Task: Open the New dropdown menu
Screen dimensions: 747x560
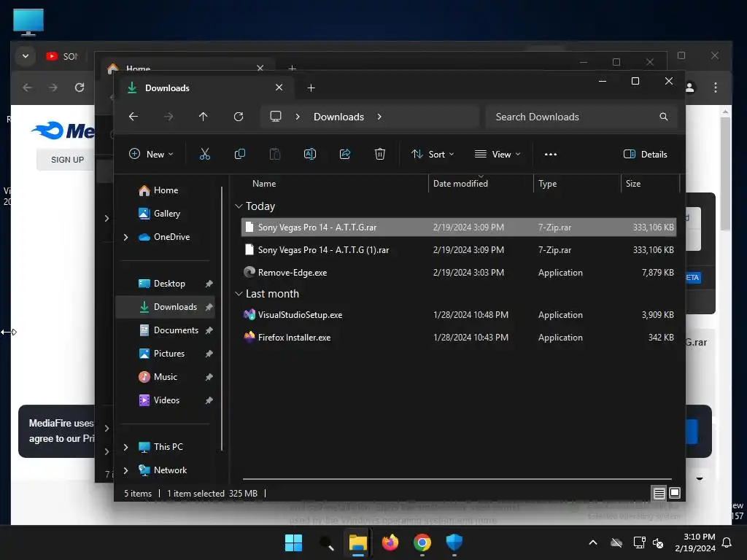Action: (x=151, y=154)
